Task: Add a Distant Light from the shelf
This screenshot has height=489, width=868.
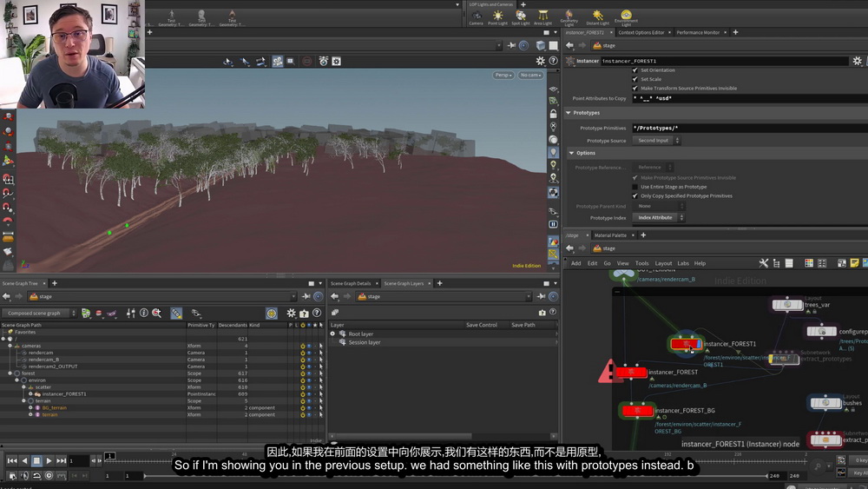Action: pyautogui.click(x=597, y=17)
